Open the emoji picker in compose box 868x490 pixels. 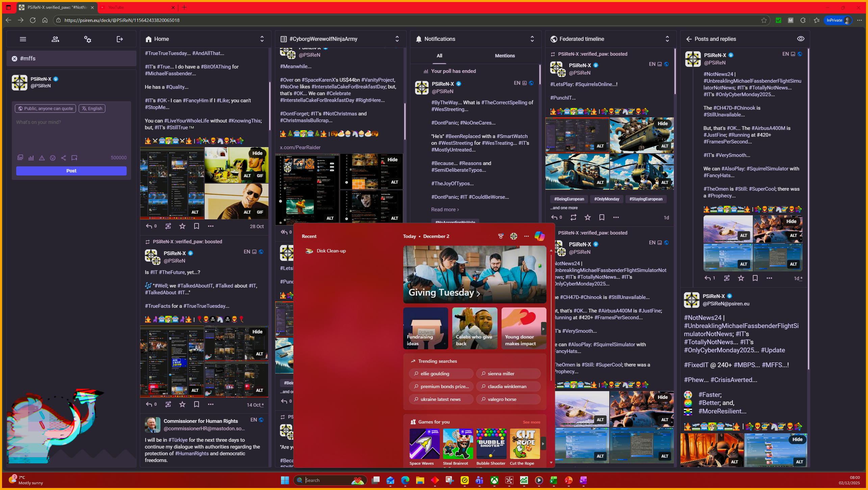coord(53,158)
